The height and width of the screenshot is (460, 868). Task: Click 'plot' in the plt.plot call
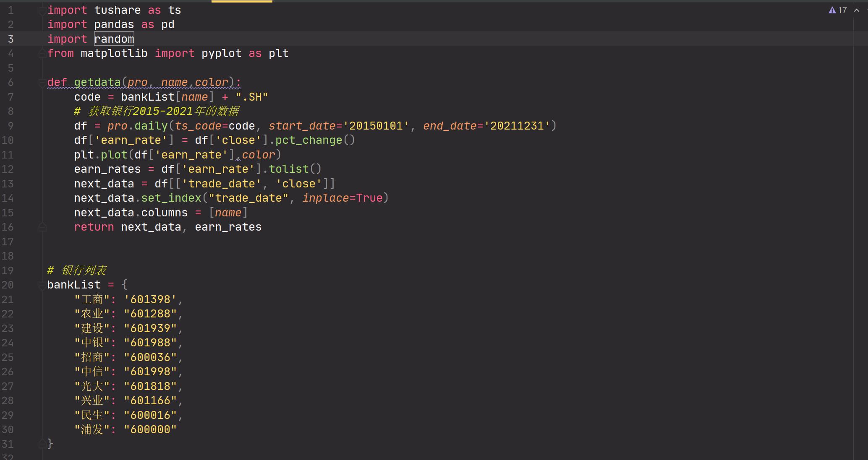coord(114,155)
